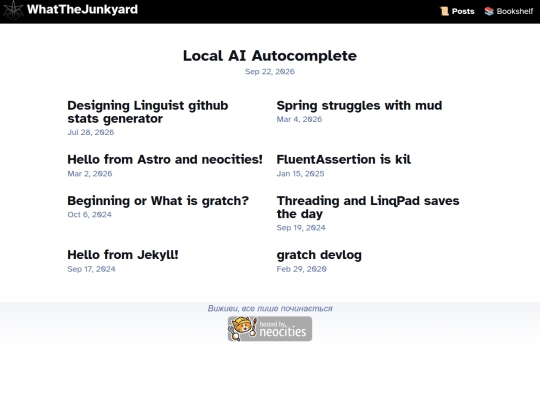
Task: Click the Ukrainian footer motto text
Action: tap(270, 309)
